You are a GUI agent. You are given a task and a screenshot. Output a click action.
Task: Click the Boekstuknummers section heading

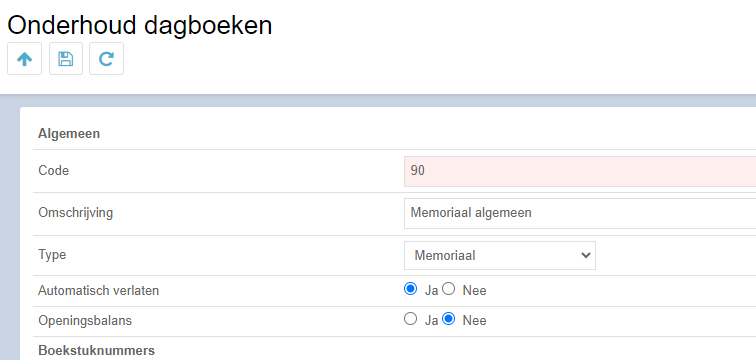pyautogui.click(x=96, y=350)
